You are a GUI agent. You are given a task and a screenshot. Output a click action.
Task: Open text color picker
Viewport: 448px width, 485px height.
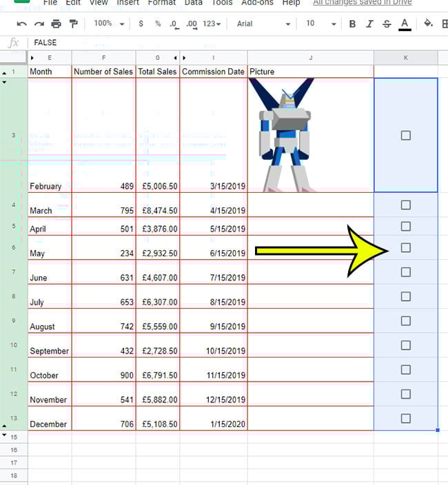coord(405,24)
